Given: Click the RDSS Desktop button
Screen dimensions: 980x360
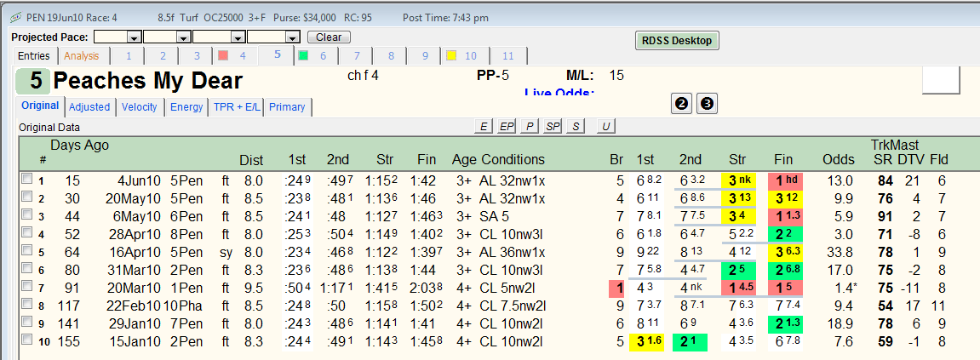Looking at the screenshot, I should pyautogui.click(x=678, y=41).
